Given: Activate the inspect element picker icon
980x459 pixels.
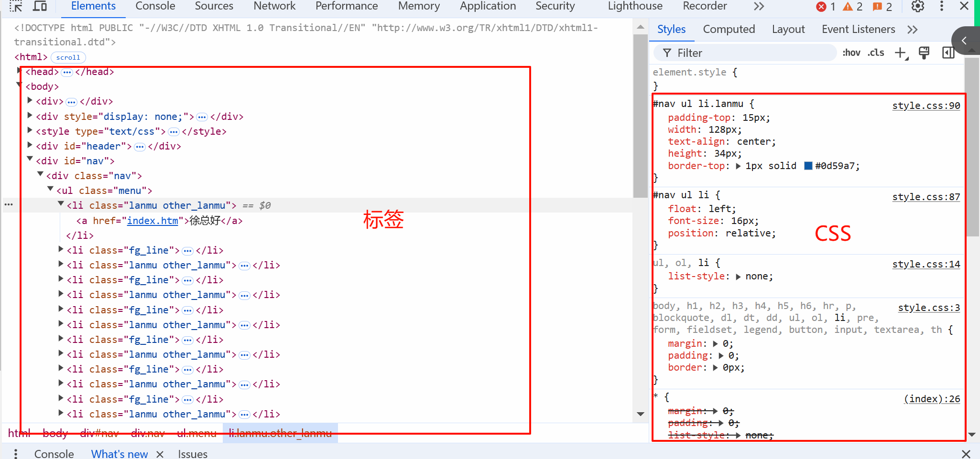Looking at the screenshot, I should click(x=15, y=6).
